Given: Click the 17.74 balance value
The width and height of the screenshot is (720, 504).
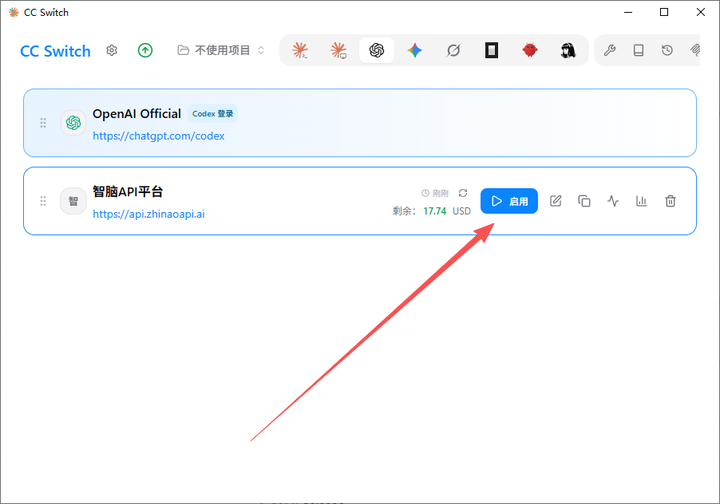Looking at the screenshot, I should (x=435, y=211).
